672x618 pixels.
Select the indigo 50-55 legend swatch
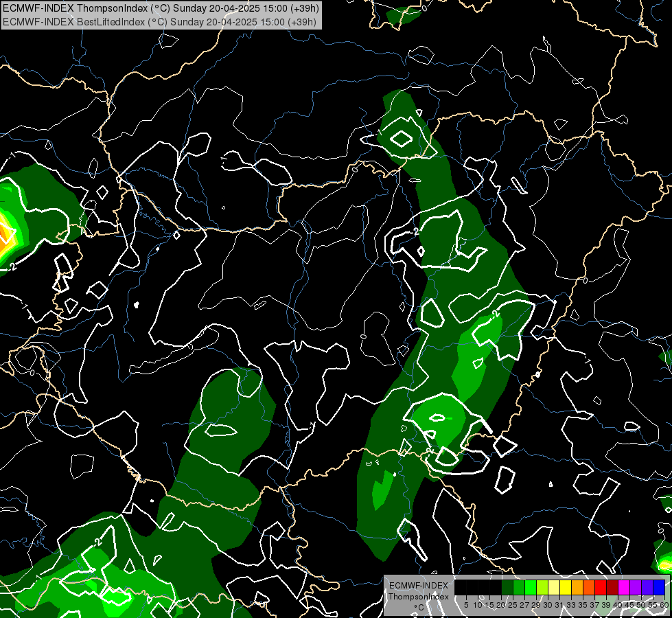click(647, 588)
